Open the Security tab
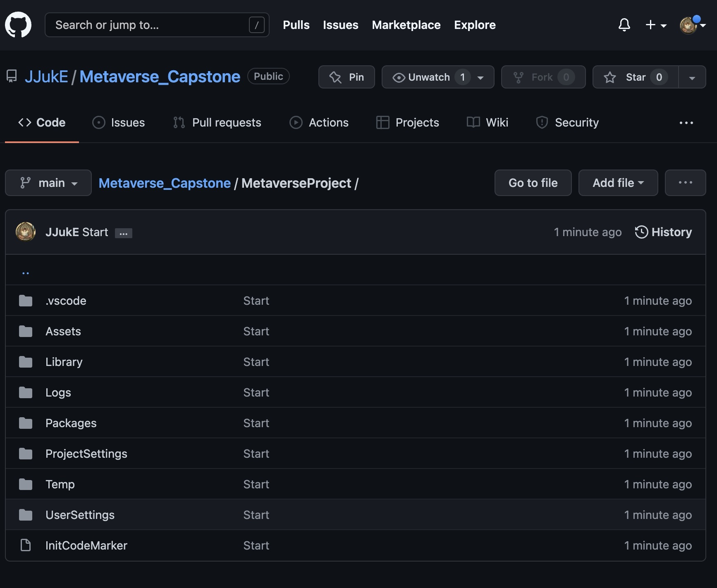 (567, 123)
